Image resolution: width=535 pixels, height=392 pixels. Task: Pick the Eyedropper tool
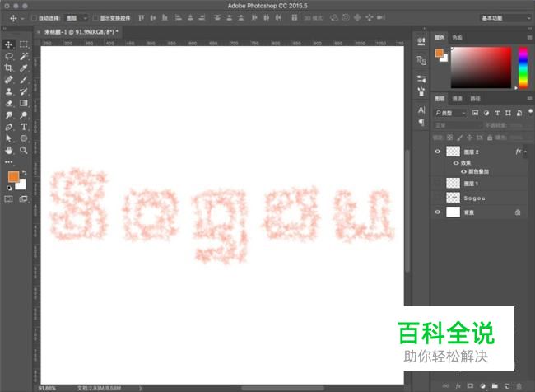click(x=24, y=68)
